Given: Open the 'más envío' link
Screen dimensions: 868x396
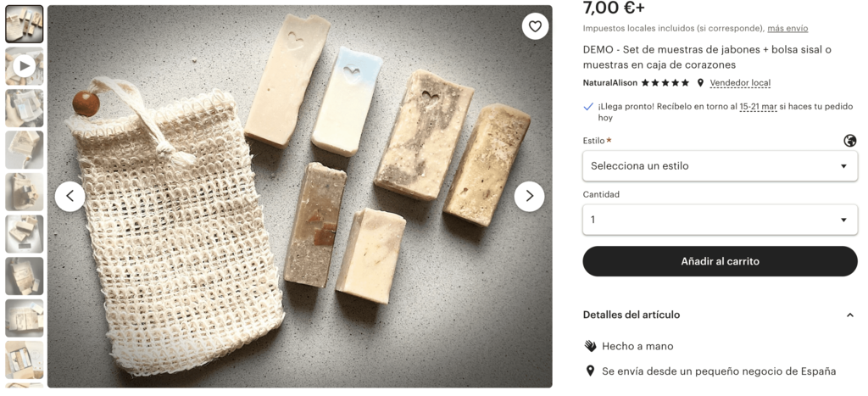Looking at the screenshot, I should 787,28.
